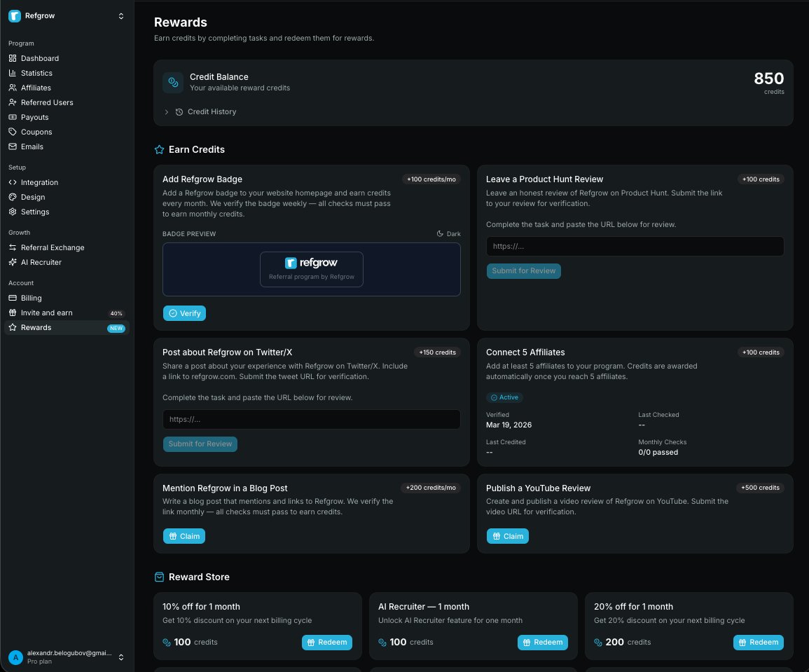Open the Billing label in Account
The width and height of the screenshot is (809, 672).
coord(31,298)
